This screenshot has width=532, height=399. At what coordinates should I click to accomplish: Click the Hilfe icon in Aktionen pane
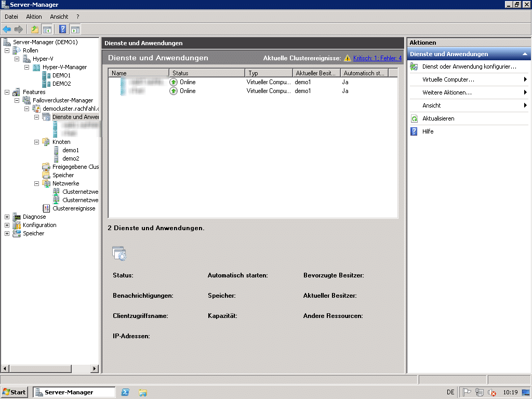(414, 131)
